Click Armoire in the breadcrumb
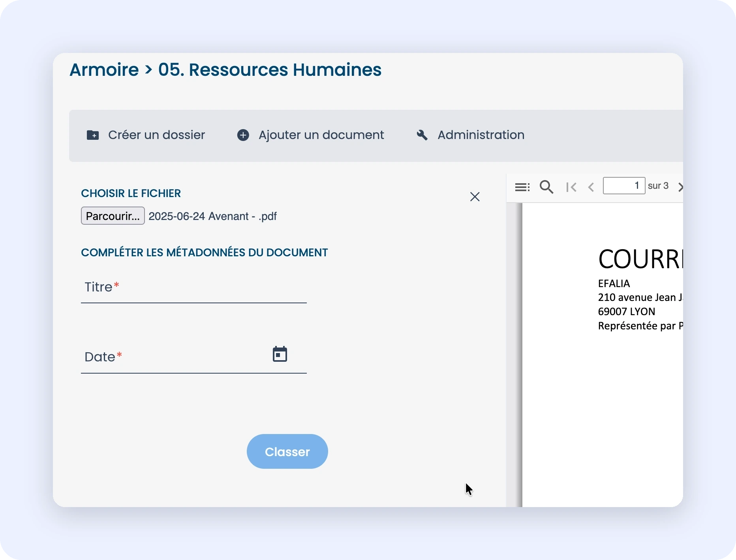Viewport: 736px width, 560px height. [104, 70]
